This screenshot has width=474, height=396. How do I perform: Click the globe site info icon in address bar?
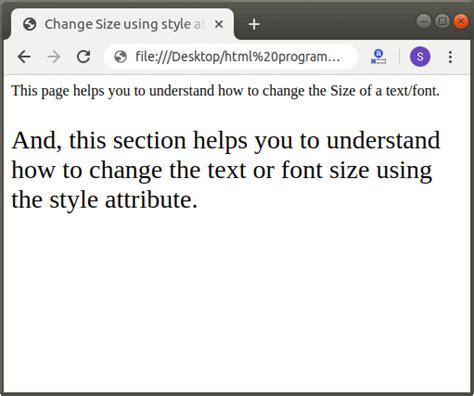tap(120, 57)
